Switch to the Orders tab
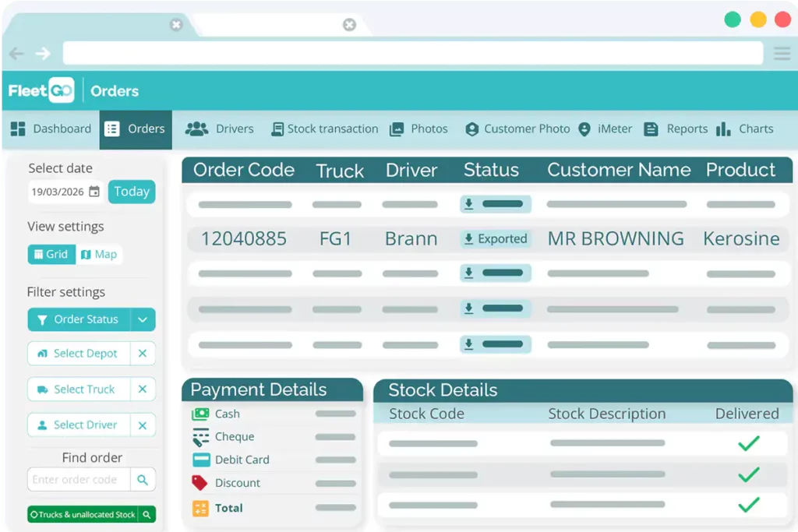 (x=136, y=129)
